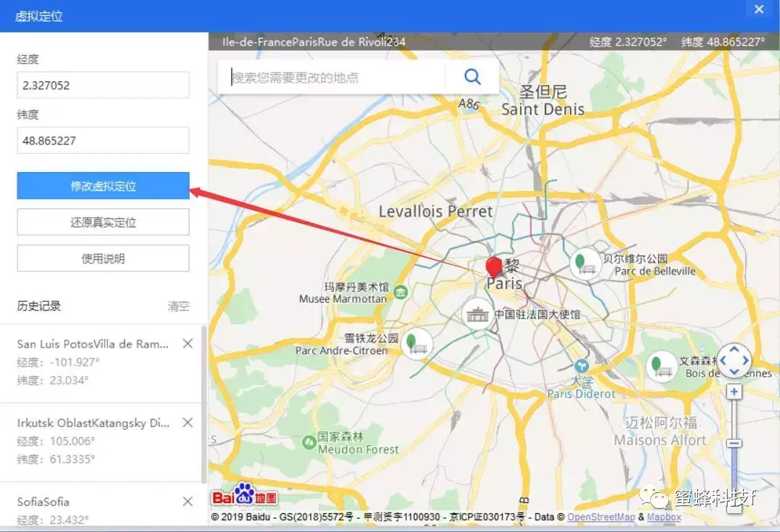
Task: Click the Bois de Vincennes park icon
Action: [662, 367]
